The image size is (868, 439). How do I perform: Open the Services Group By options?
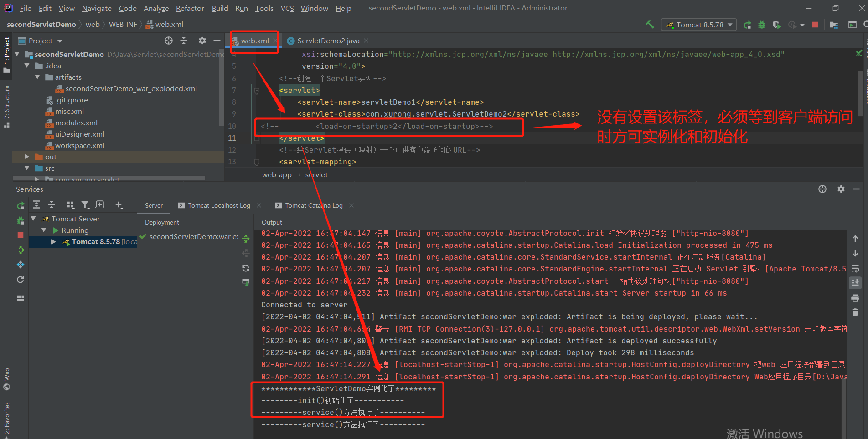click(x=71, y=205)
